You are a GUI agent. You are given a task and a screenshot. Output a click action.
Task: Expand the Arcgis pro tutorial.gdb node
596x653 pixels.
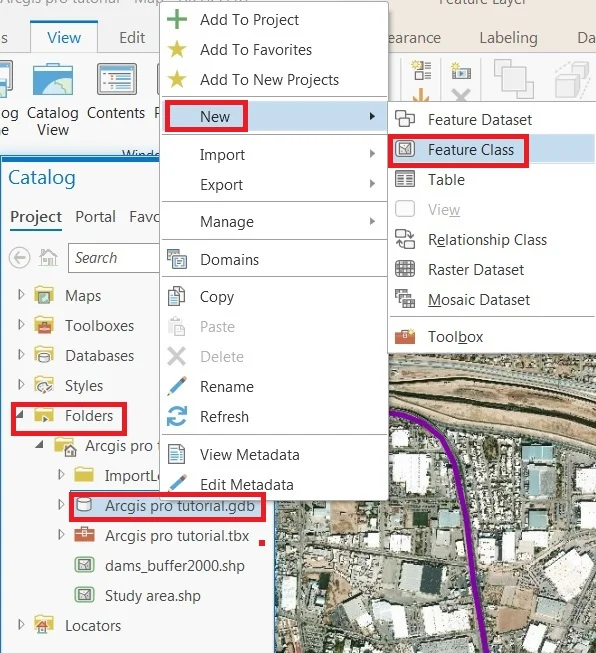(x=61, y=504)
